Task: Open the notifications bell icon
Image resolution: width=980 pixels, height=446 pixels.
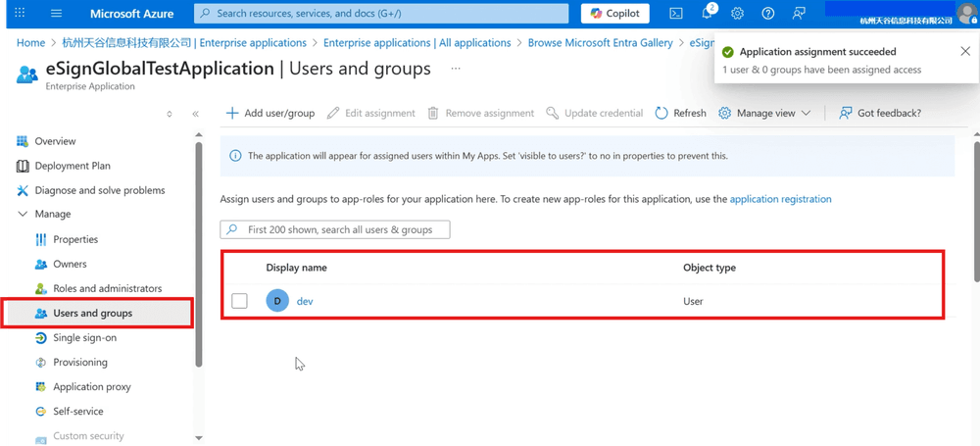Action: (x=707, y=14)
